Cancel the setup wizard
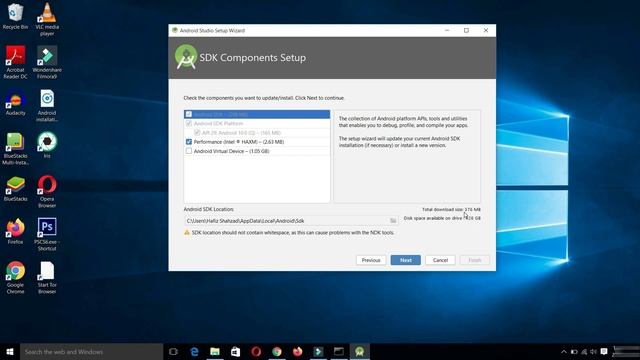 pyautogui.click(x=440, y=260)
